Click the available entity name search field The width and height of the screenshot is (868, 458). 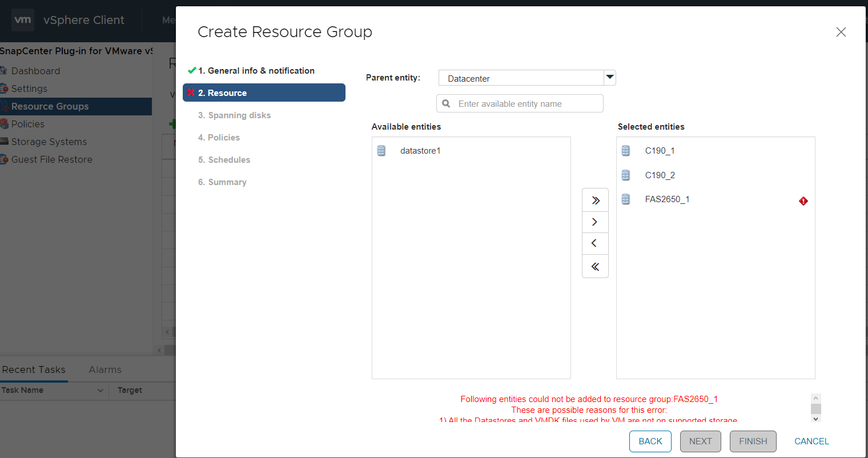pyautogui.click(x=525, y=104)
